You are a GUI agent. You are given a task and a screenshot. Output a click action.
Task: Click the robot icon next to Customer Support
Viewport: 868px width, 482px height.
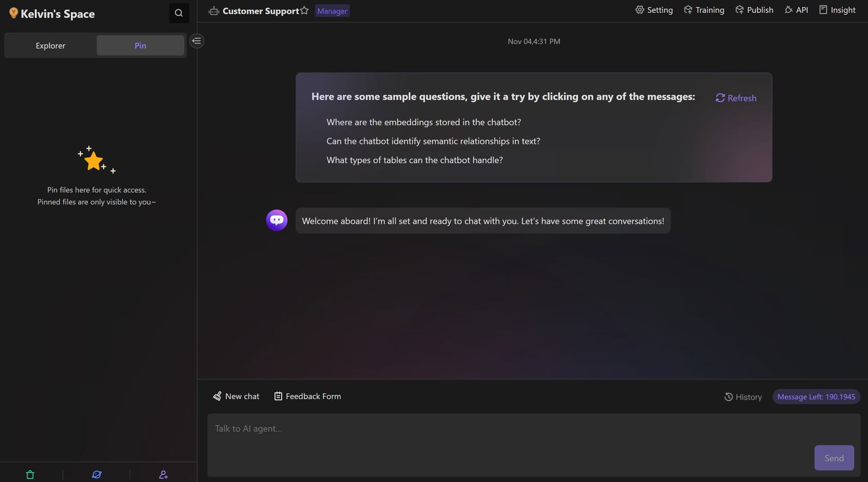click(214, 11)
